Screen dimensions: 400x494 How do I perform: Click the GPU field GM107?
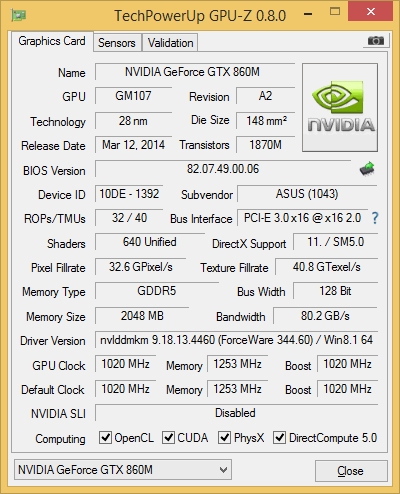133,96
